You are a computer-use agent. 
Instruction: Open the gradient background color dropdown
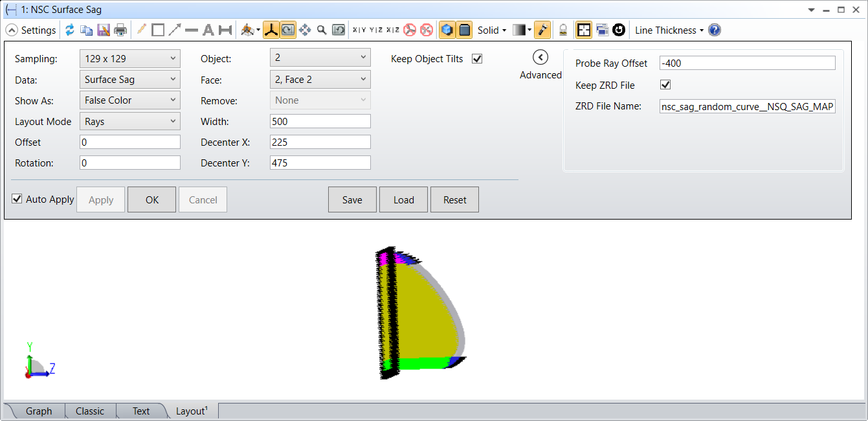(x=522, y=30)
